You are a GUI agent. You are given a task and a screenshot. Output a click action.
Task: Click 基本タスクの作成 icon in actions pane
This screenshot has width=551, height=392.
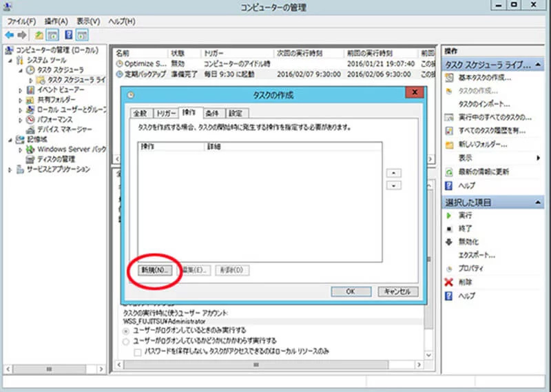449,77
